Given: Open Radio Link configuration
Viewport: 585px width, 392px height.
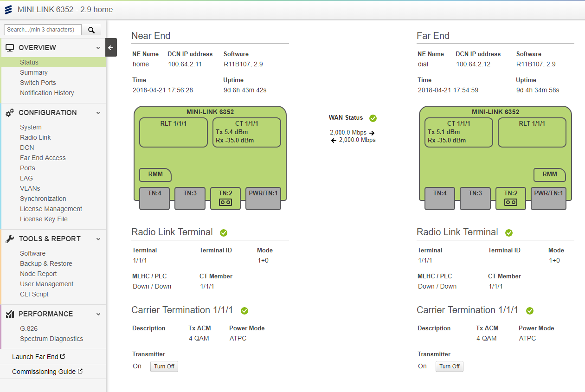Looking at the screenshot, I should tap(35, 137).
